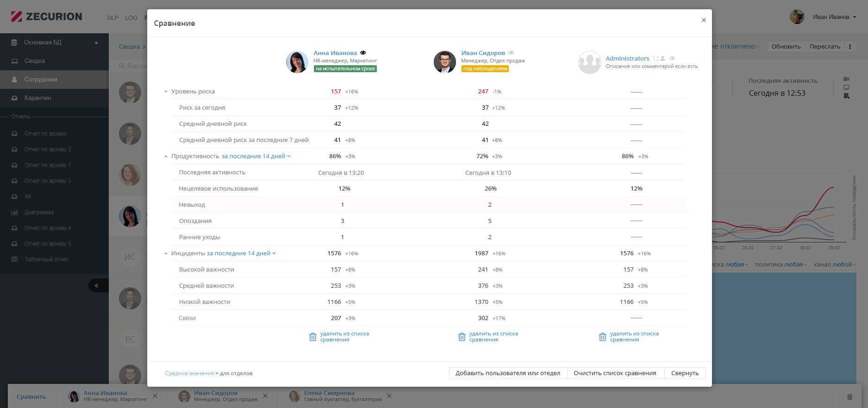
Task: Click trash icon under Administrators column
Action: 603,337
